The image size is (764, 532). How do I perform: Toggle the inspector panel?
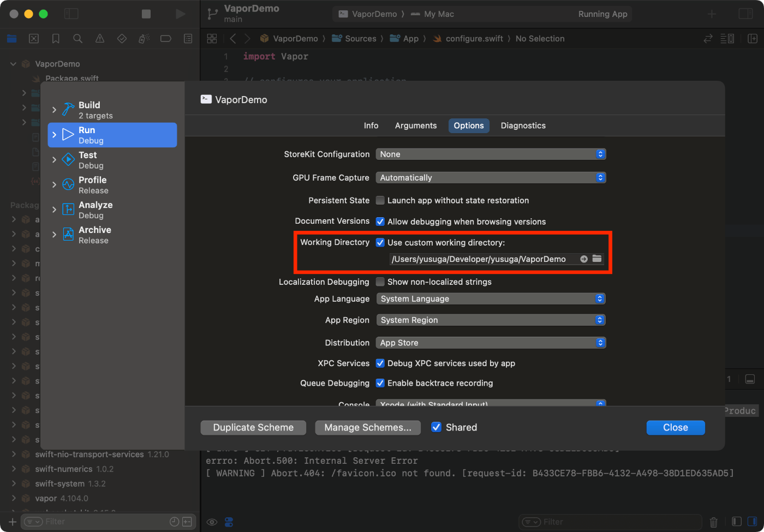[x=745, y=14]
